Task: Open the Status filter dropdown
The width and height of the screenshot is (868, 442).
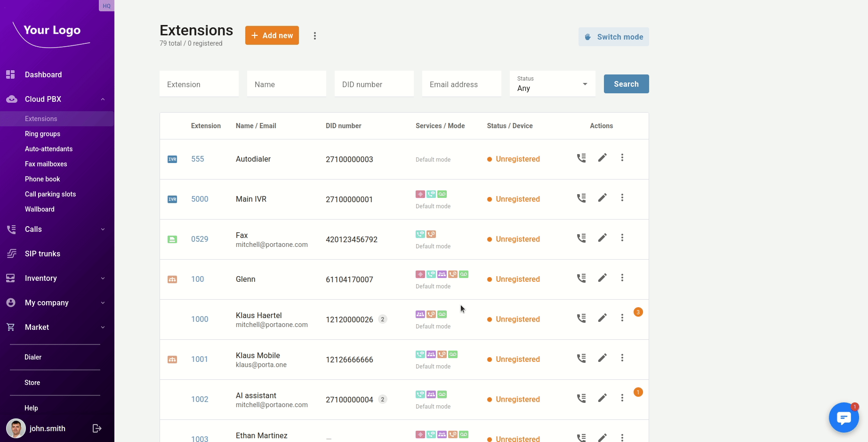Action: point(552,84)
